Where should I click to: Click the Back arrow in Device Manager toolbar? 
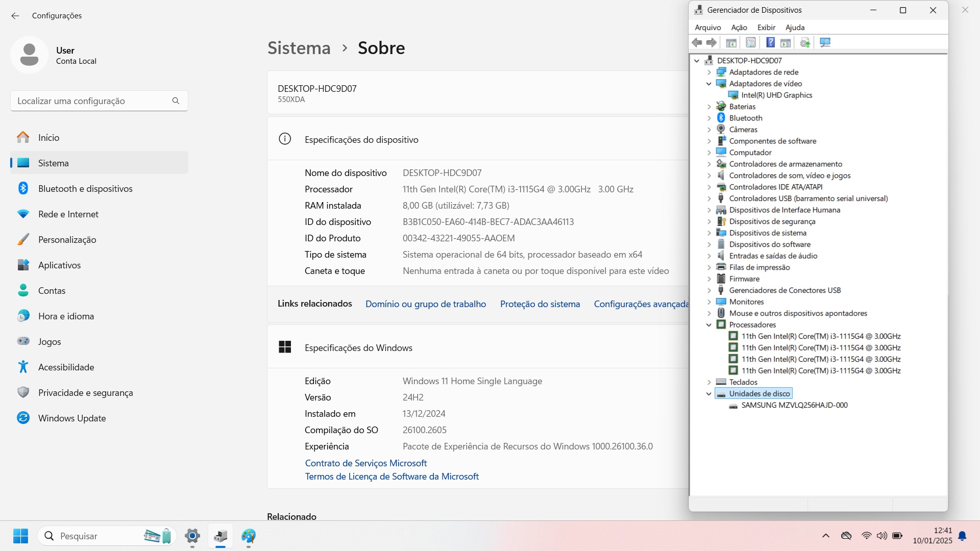[697, 43]
